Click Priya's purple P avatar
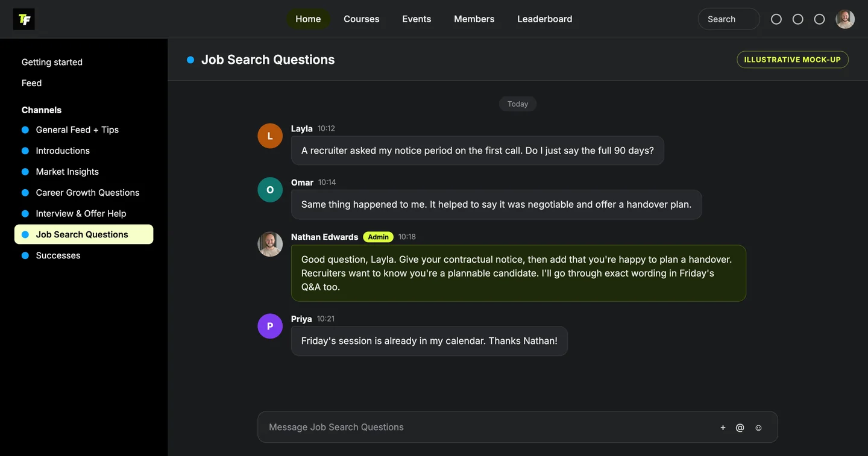The width and height of the screenshot is (868, 456). 270,326
